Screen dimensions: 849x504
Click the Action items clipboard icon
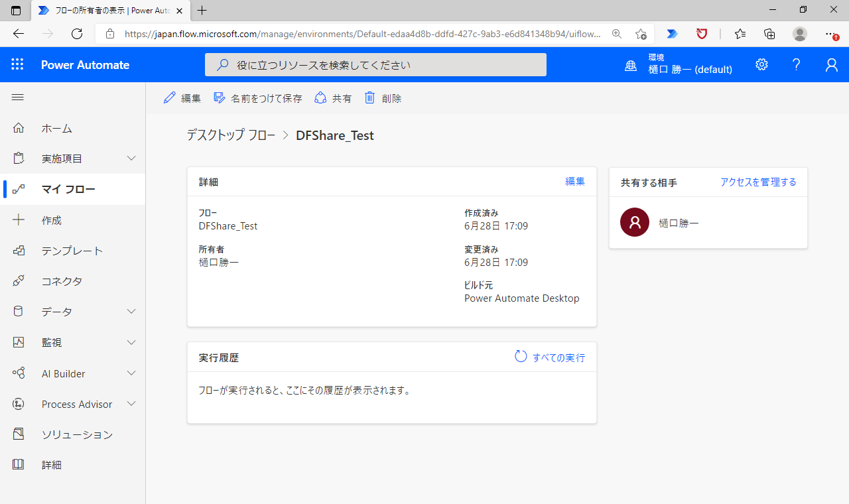click(x=19, y=158)
